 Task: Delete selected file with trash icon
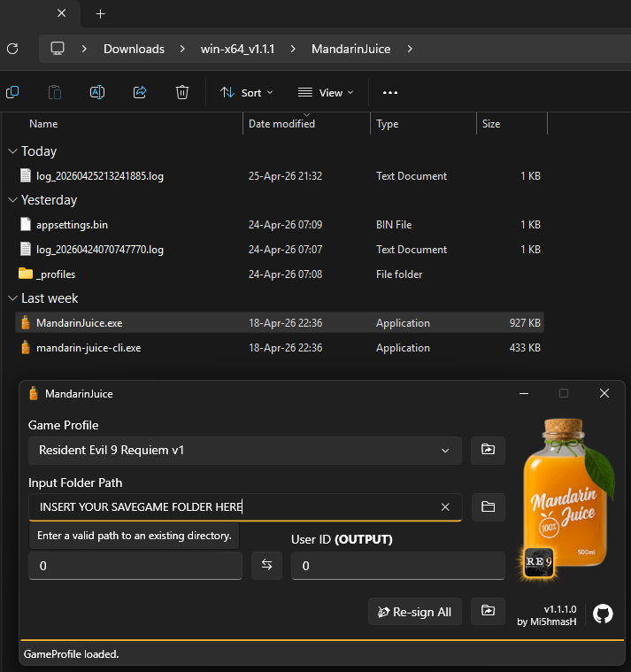[182, 92]
